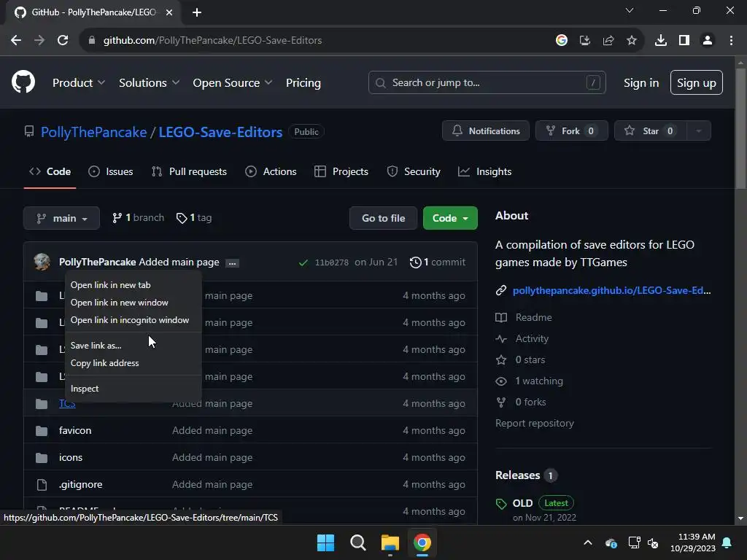This screenshot has height=560, width=747.
Task: Click the green check commit status icon
Action: tap(303, 262)
